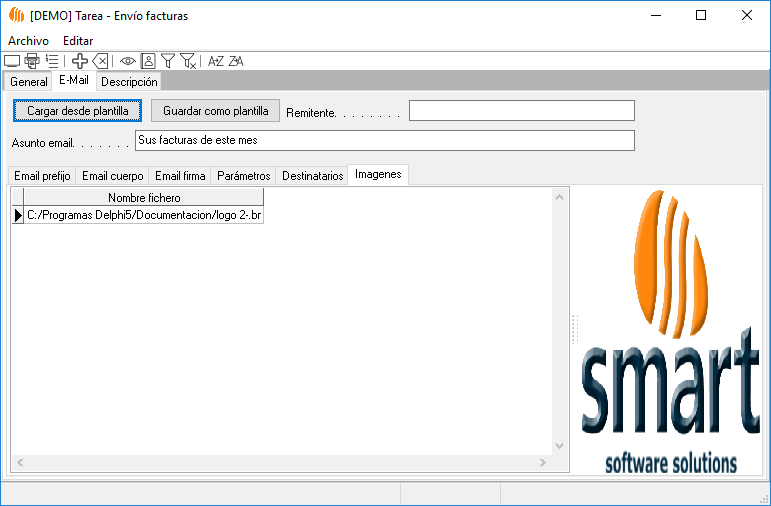Open the Archivo menu

[x=28, y=41]
